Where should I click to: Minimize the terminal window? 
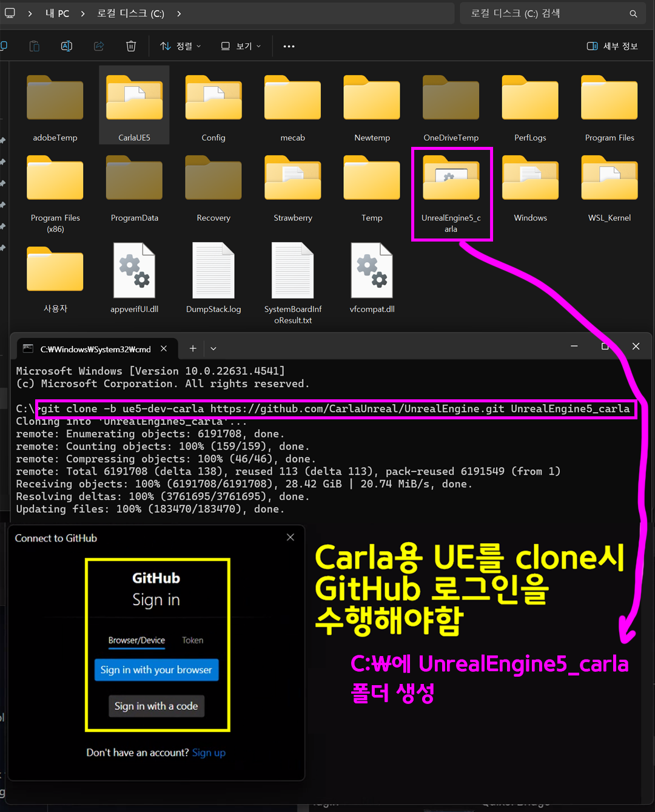click(x=574, y=346)
